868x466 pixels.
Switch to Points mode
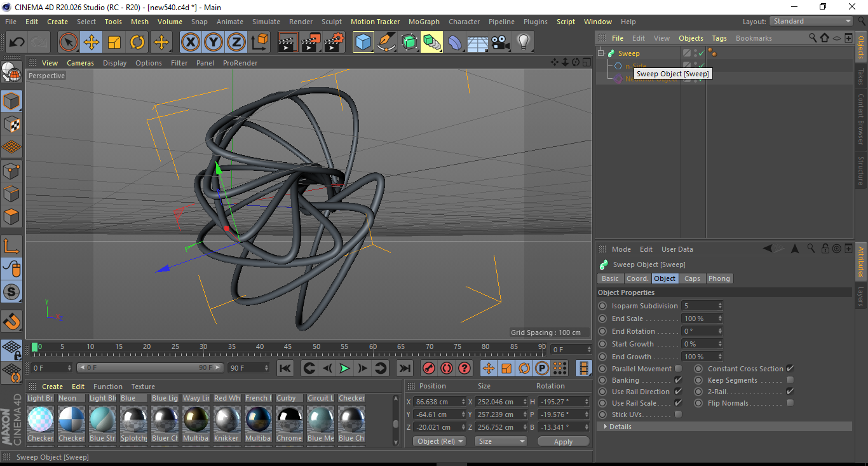11,170
